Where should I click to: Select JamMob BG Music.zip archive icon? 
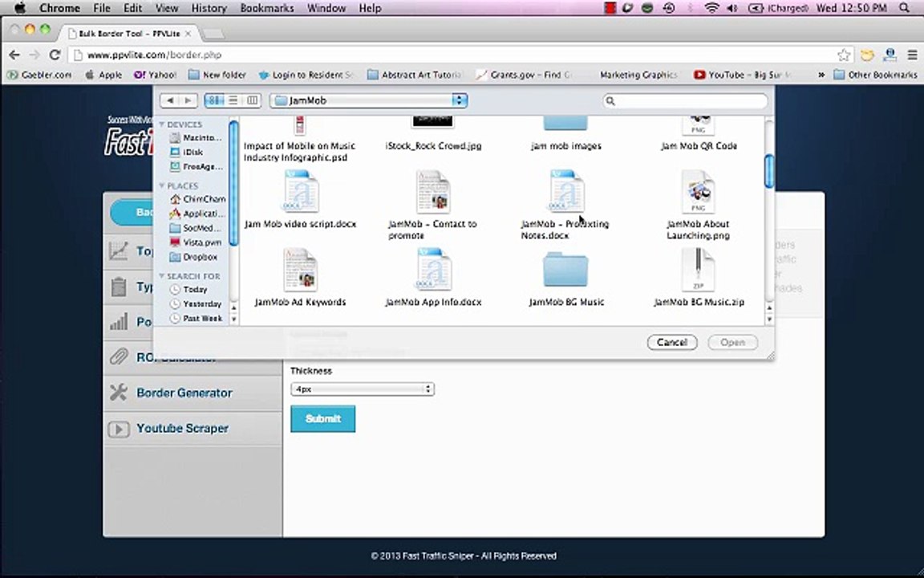coord(699,270)
